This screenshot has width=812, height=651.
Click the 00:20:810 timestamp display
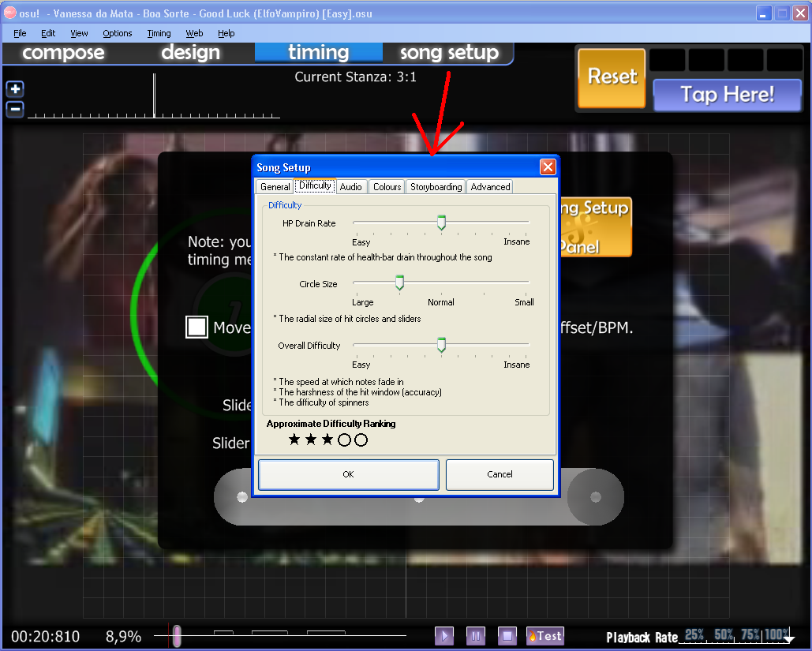(46, 637)
